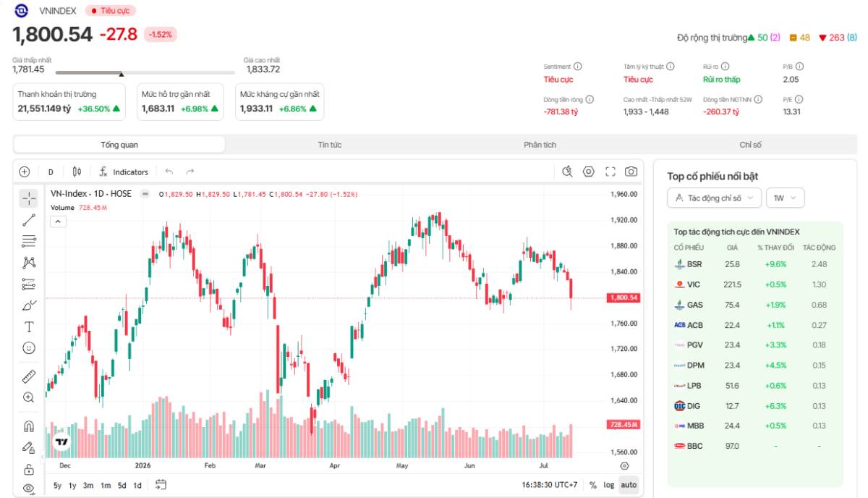Open the Fibonacci retracement tools

(x=29, y=241)
